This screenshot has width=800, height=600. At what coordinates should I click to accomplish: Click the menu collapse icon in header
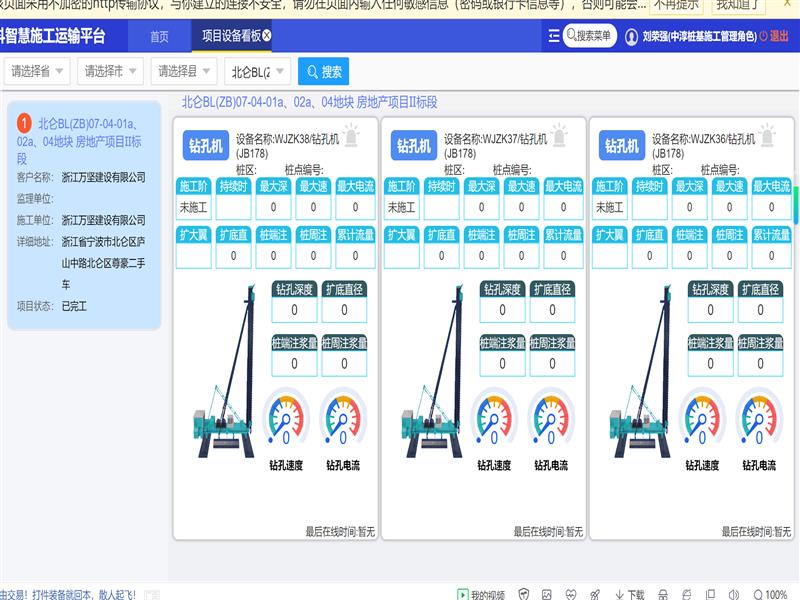(554, 36)
